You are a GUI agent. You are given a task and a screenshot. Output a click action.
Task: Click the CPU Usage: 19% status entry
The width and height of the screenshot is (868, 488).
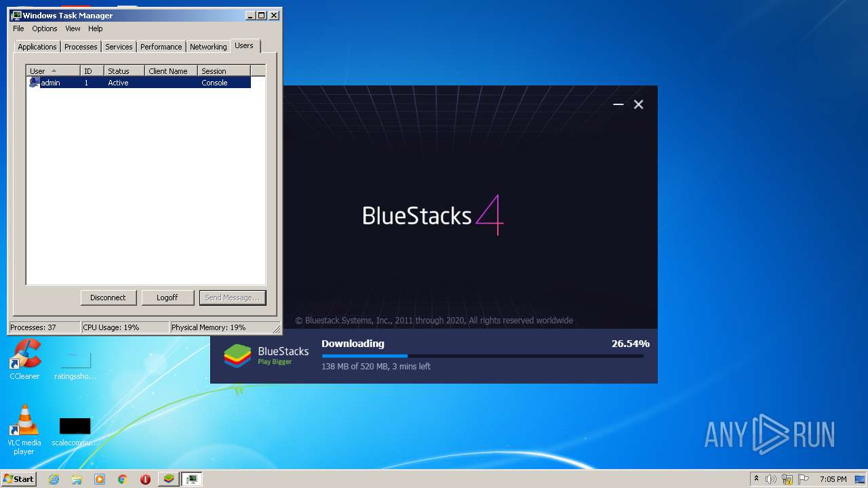125,327
